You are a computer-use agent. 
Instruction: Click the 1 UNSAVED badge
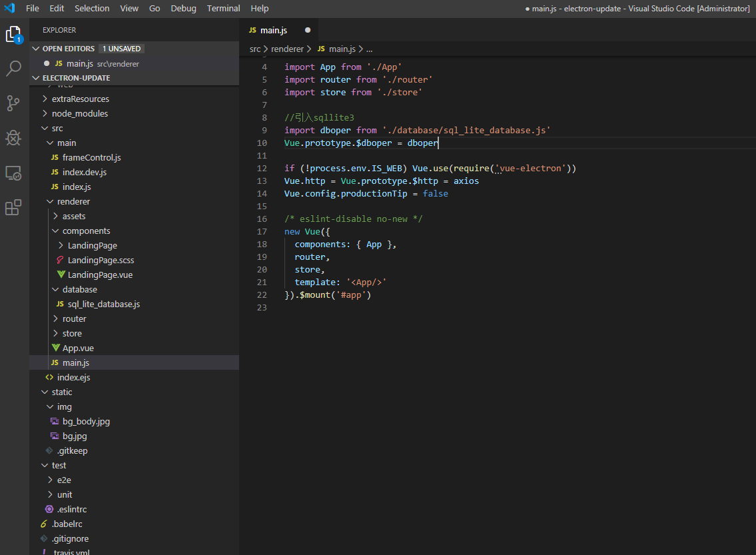121,49
